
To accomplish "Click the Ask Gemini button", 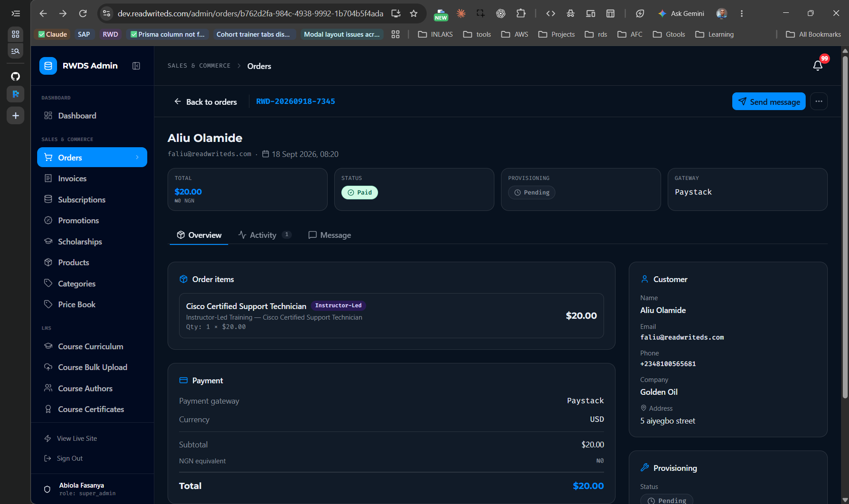I will point(681,13).
